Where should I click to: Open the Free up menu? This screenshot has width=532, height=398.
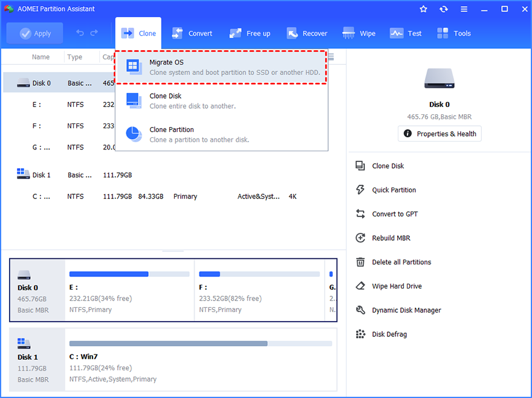(250, 33)
